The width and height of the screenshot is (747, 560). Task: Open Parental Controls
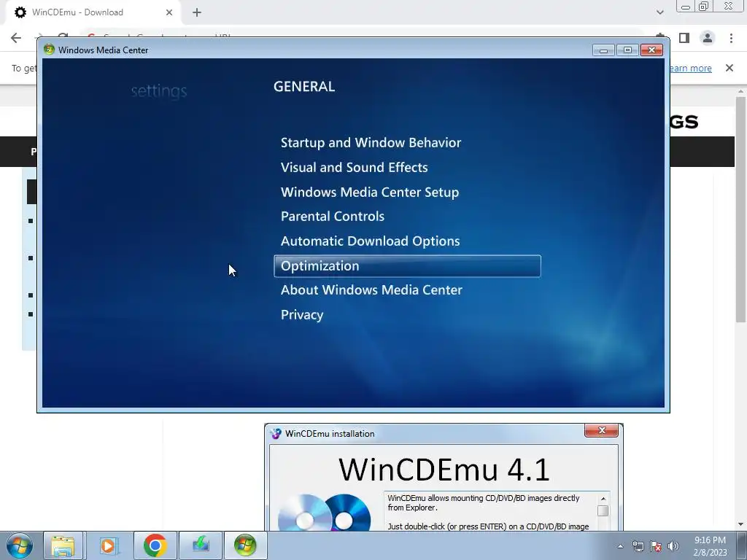click(x=332, y=216)
